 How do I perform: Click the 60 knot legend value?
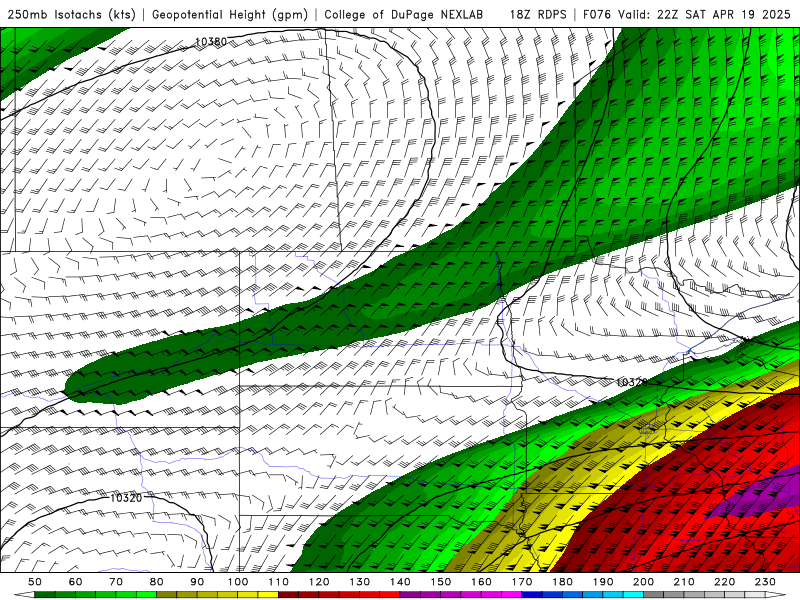[75, 582]
